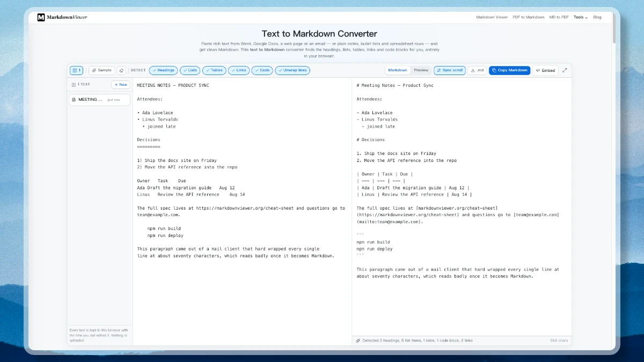This screenshot has width=644, height=362.
Task: Switch to the Preview tab
Action: (x=421, y=70)
